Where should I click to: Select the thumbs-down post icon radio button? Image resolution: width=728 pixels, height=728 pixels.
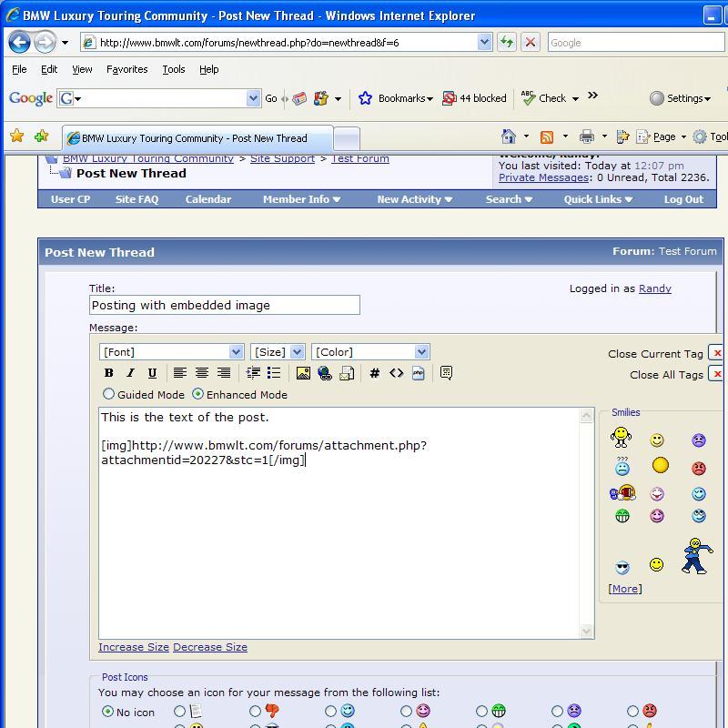point(255,712)
